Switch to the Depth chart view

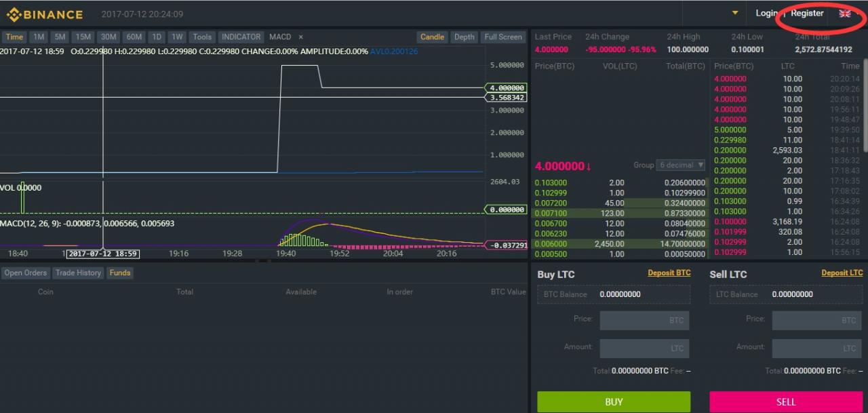click(464, 37)
